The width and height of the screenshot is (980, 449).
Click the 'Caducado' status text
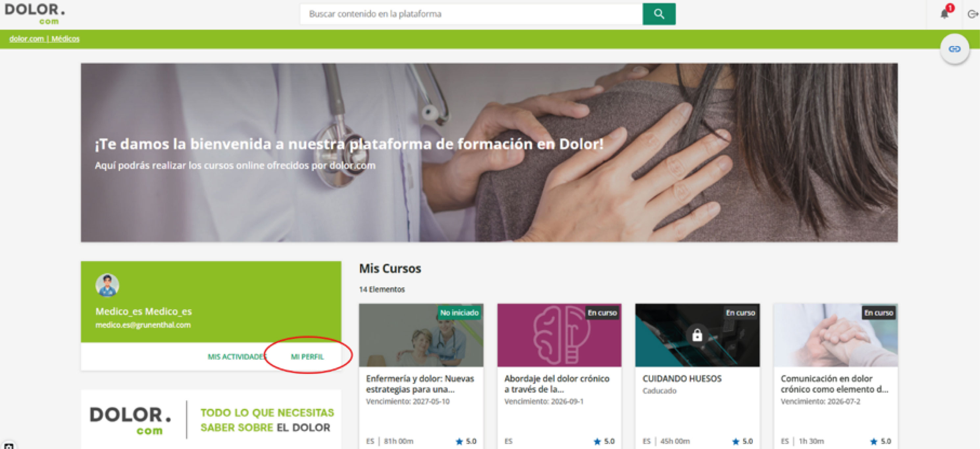click(659, 391)
